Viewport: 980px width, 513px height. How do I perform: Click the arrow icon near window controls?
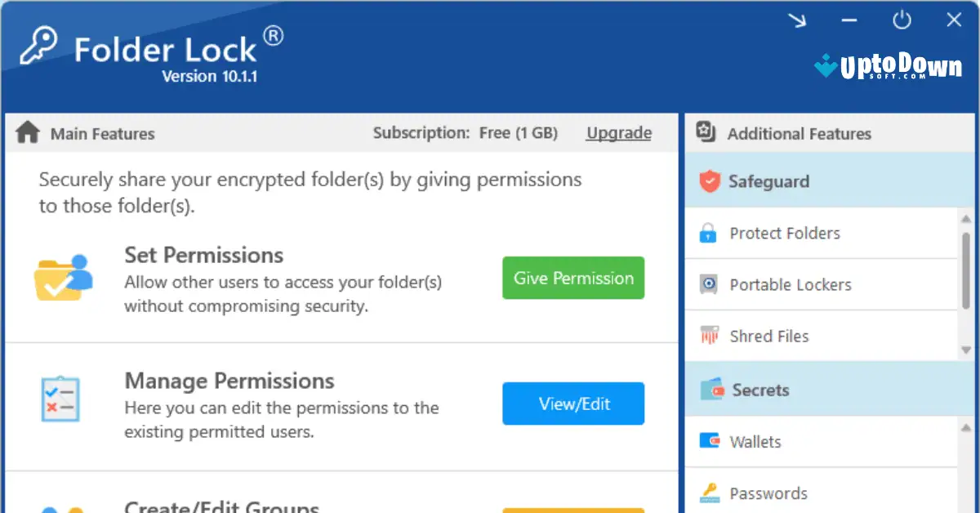[x=798, y=20]
